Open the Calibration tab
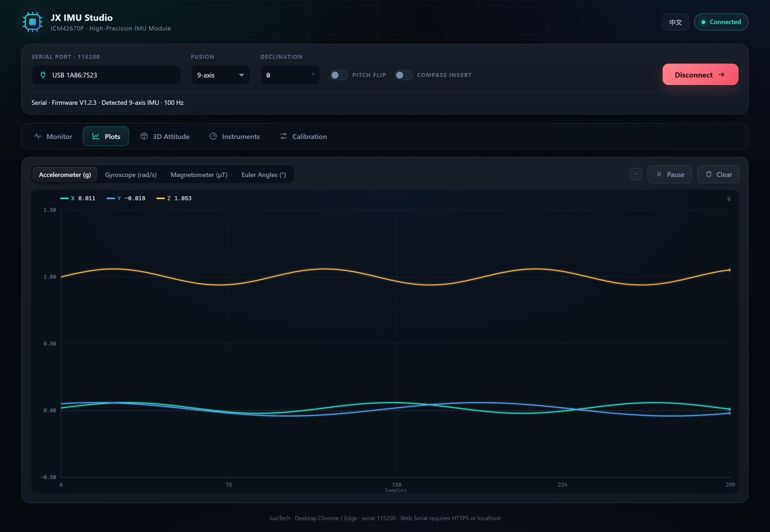 tap(303, 136)
